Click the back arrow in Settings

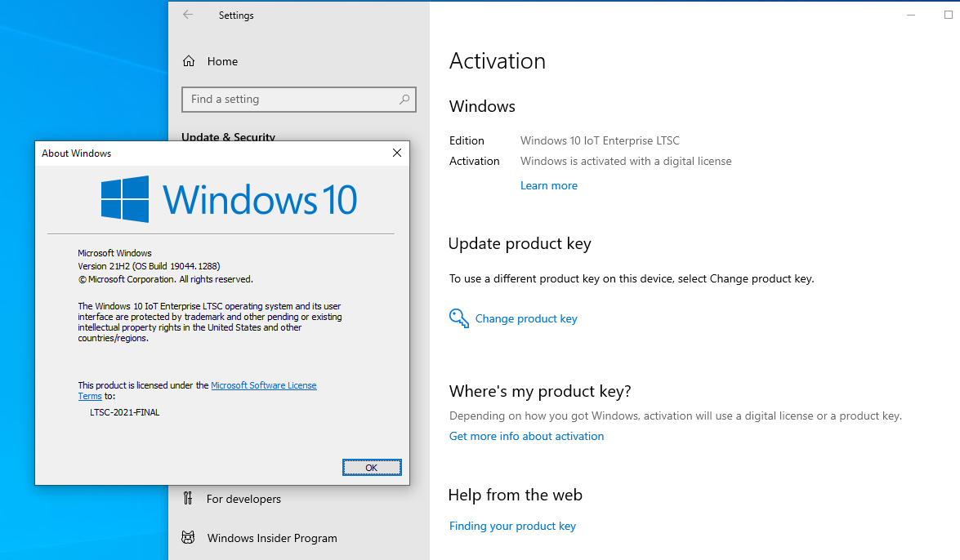pos(188,15)
